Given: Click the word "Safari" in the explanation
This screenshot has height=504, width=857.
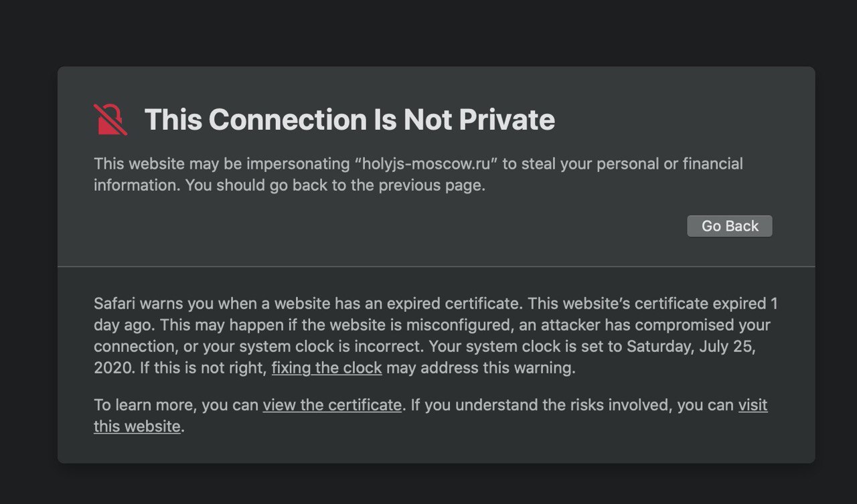Looking at the screenshot, I should tap(114, 304).
